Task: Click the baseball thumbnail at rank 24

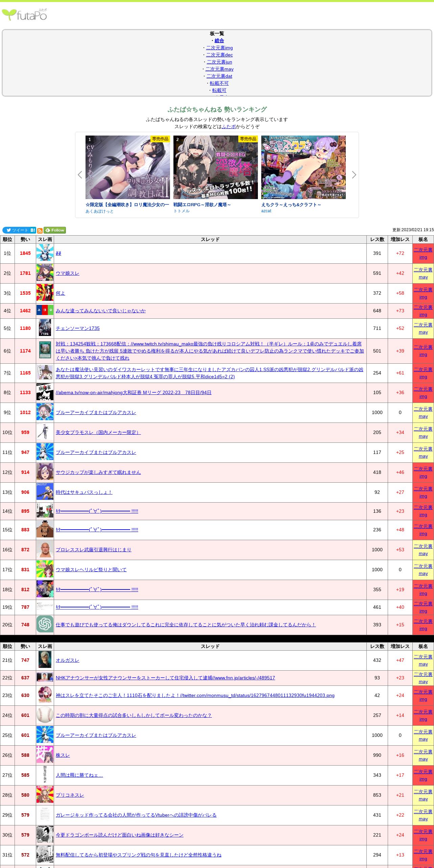Action: click(x=45, y=715)
